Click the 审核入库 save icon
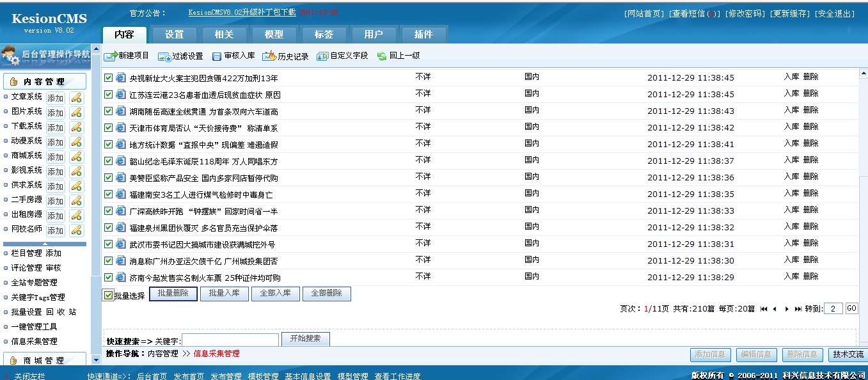Screen dimensions: 868x380 coord(217,56)
